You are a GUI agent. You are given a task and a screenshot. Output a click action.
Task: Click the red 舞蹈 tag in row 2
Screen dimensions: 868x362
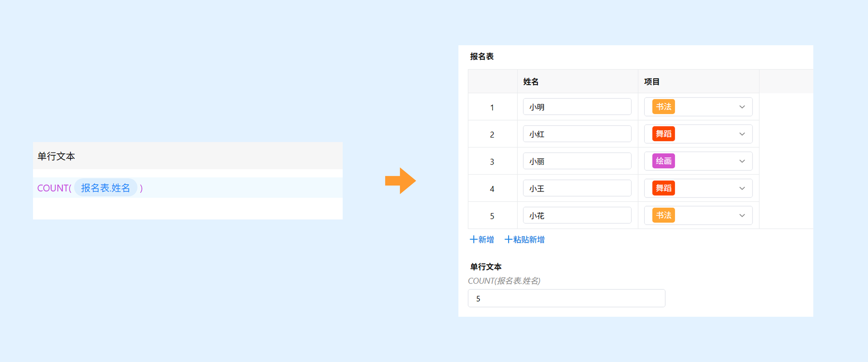coord(663,134)
